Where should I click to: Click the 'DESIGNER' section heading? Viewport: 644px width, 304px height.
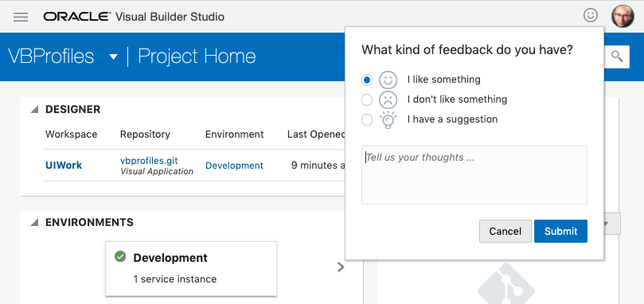(72, 110)
